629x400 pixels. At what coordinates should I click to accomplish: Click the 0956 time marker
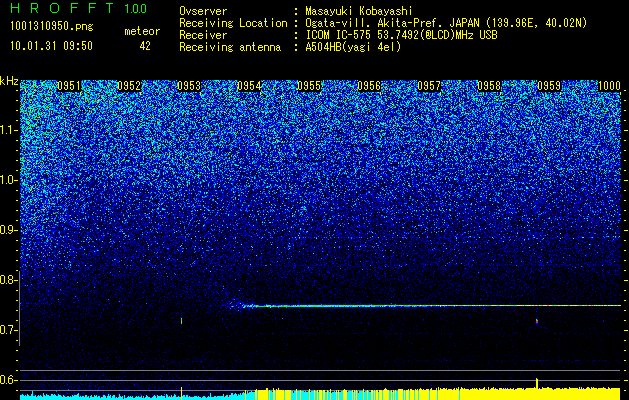369,86
